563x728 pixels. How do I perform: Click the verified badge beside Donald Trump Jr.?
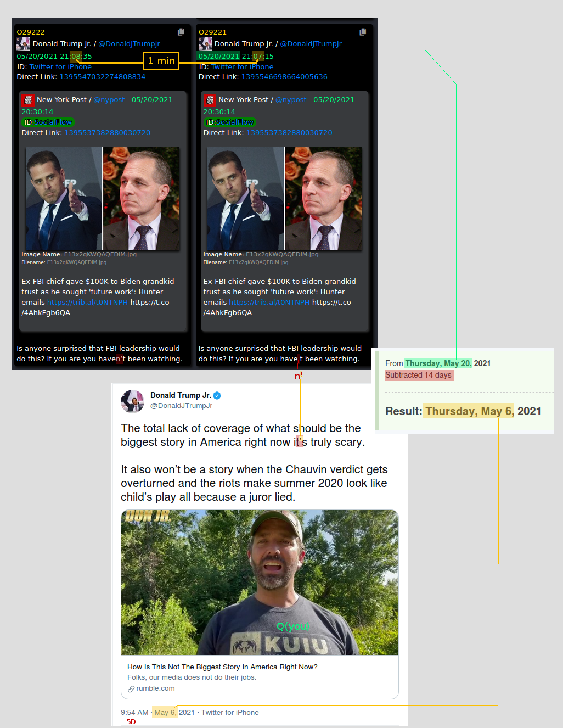point(217,395)
